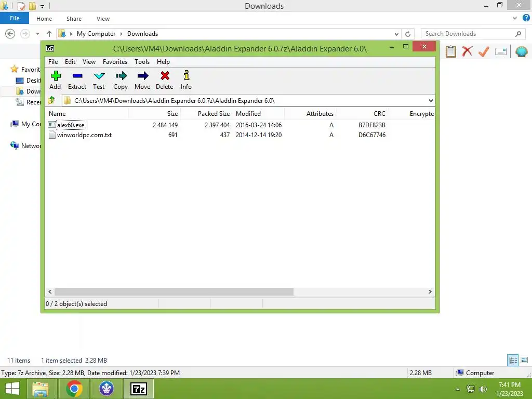
Task: Click the red Delete toolbar button
Action: (165, 80)
